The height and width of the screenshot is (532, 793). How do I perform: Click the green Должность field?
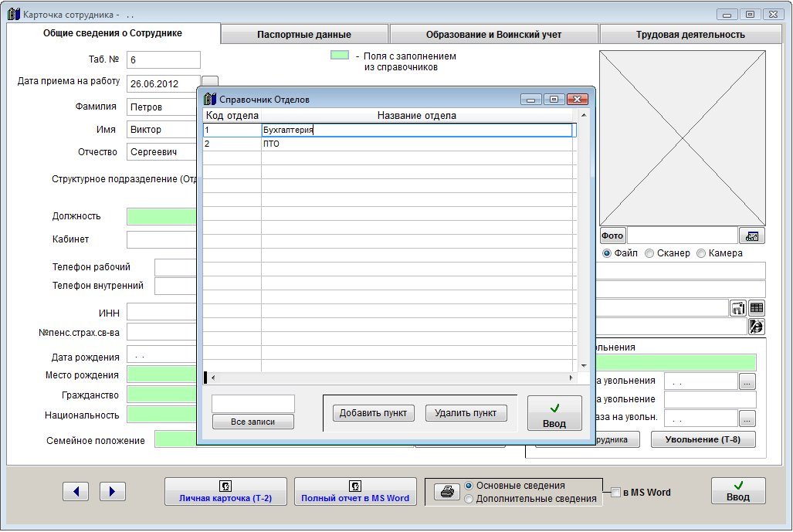click(162, 216)
